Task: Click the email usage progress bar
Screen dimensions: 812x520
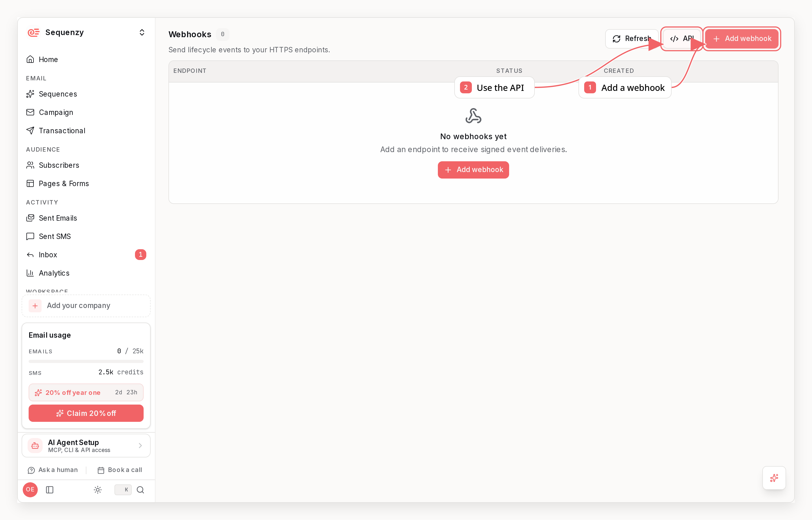Action: (x=86, y=361)
